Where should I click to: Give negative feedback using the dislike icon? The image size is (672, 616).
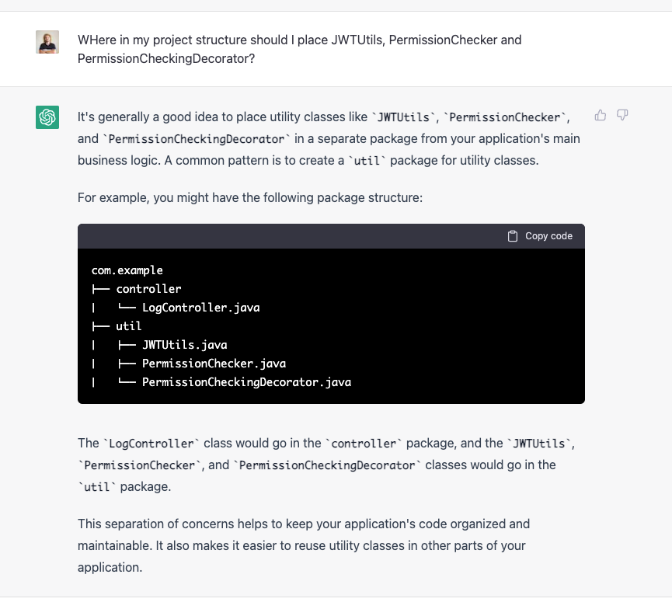coord(622,115)
